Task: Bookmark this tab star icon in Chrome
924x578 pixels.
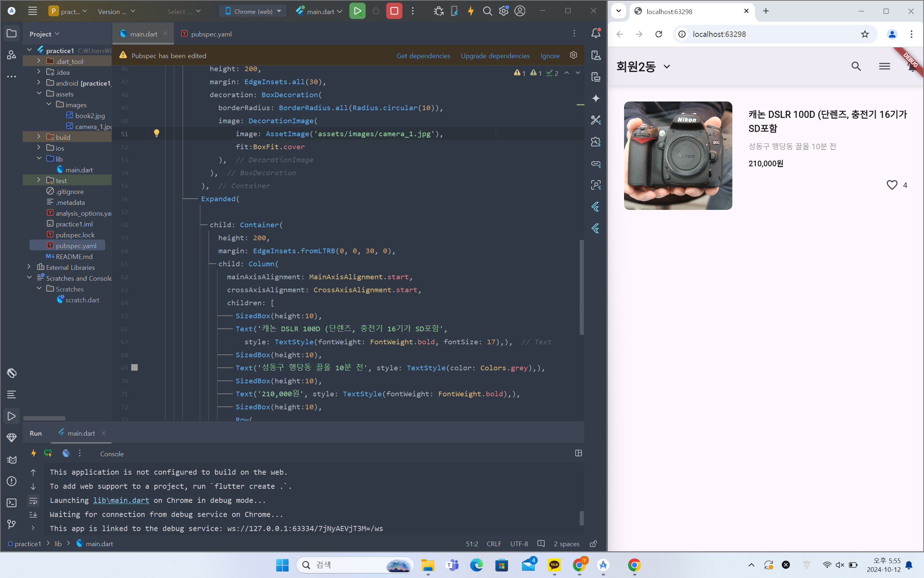Action: [865, 34]
